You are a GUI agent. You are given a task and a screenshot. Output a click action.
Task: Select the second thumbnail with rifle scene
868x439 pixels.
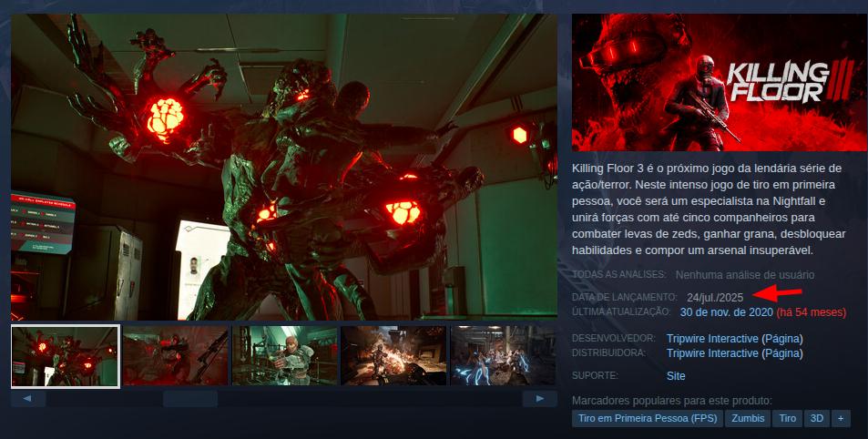176,356
